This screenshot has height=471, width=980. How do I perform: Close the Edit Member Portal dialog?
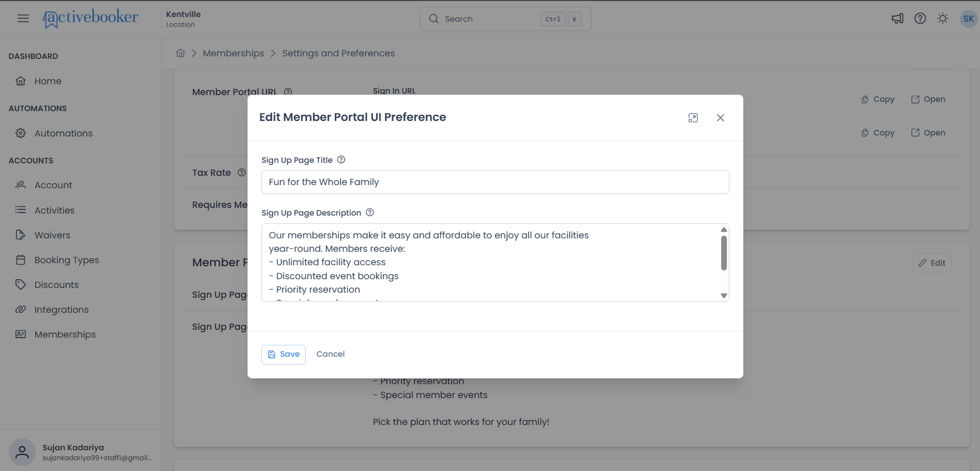[721, 118]
